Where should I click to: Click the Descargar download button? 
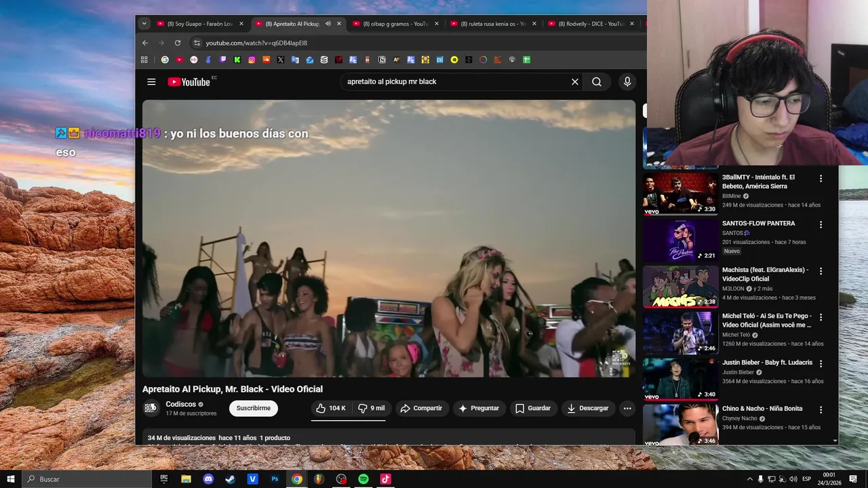[x=589, y=408]
